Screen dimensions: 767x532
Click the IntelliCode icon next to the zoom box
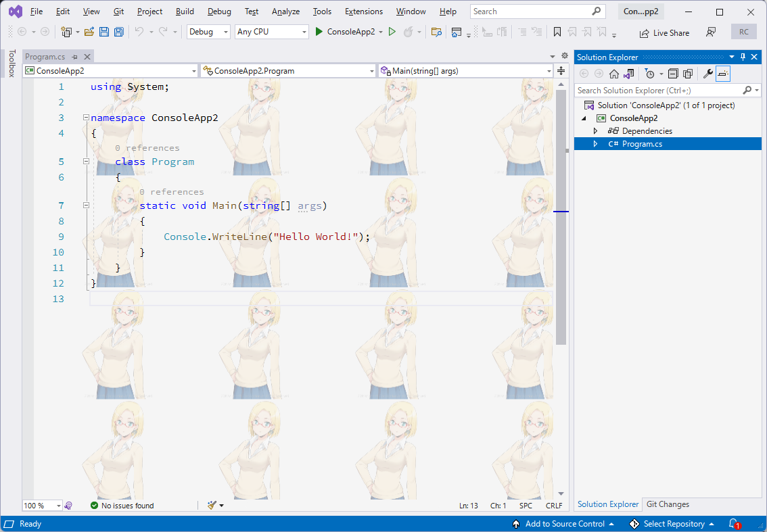68,506
